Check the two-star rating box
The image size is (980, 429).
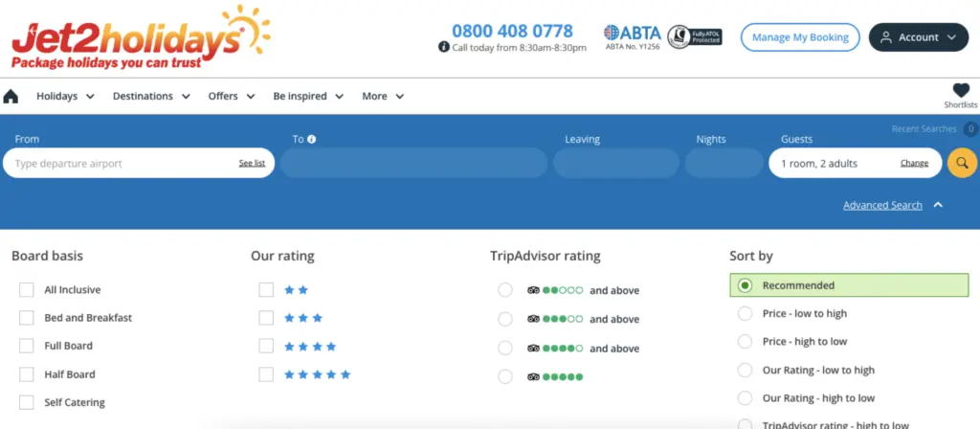(x=266, y=290)
